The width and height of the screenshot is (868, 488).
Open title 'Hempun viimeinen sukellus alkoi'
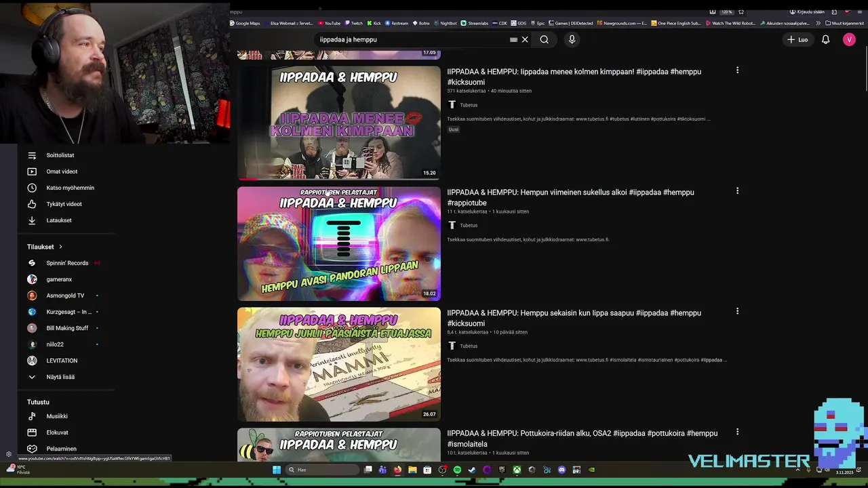pos(570,197)
